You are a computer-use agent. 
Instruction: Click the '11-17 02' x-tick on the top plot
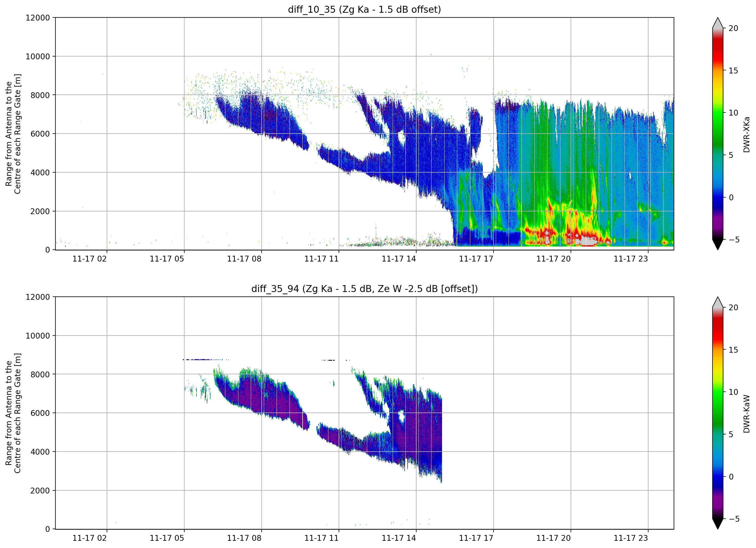click(x=90, y=259)
